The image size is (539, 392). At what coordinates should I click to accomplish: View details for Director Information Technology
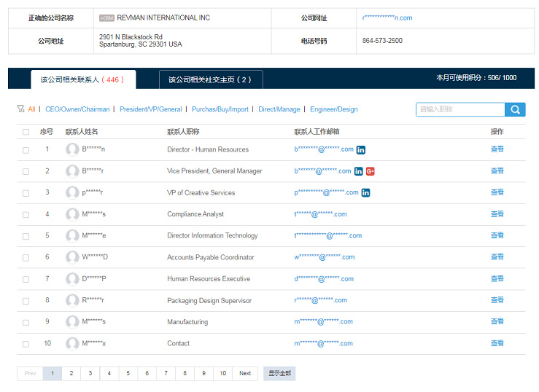[x=497, y=235]
